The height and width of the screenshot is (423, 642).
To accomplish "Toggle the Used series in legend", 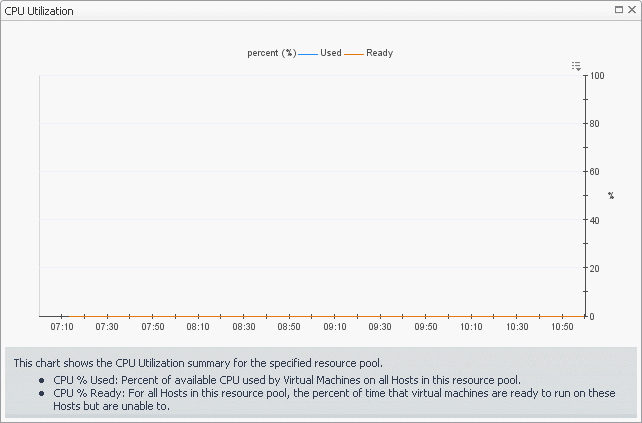I will [331, 53].
